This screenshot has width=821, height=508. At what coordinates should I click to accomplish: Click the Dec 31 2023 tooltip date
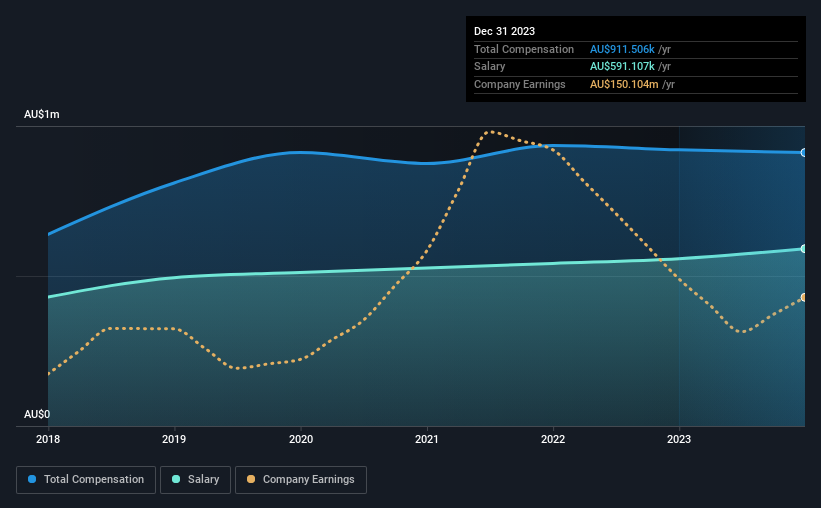[504, 31]
